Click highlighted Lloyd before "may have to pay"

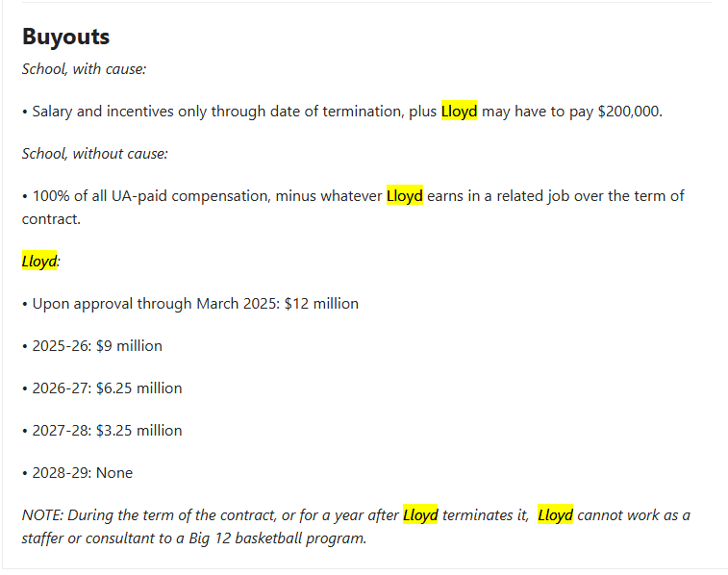pos(459,112)
